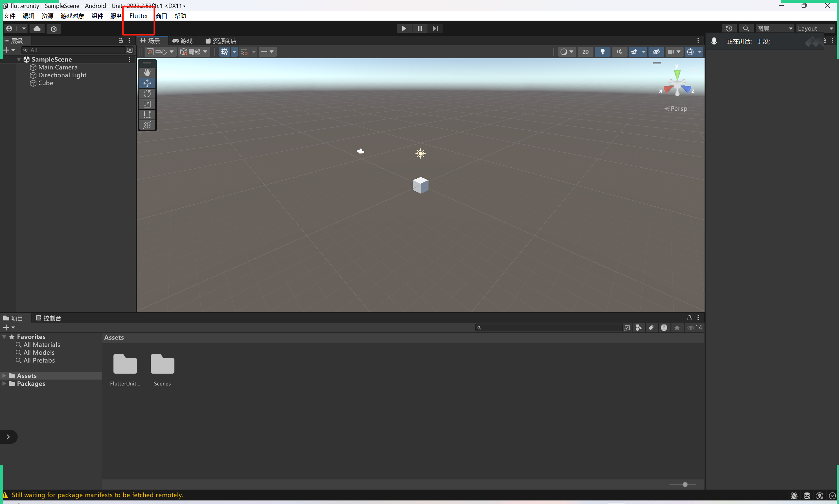
Task: Select the Hand tool in the Scene view
Action: coord(147,72)
